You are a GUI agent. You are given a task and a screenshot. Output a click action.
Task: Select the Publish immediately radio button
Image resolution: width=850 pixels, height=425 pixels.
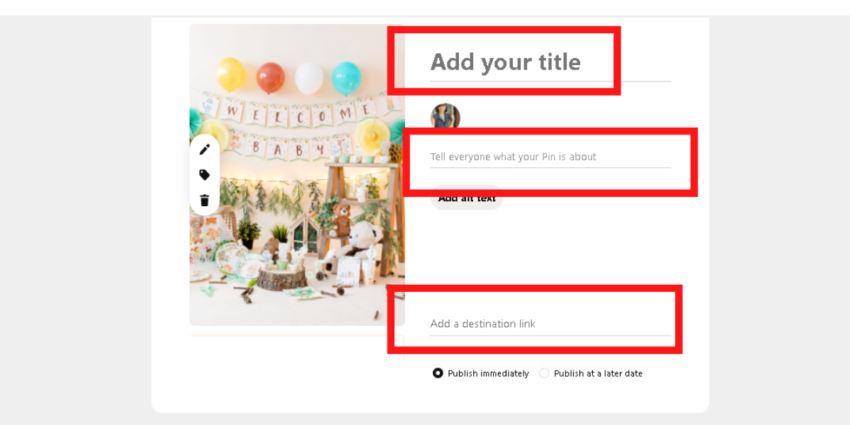(x=438, y=373)
